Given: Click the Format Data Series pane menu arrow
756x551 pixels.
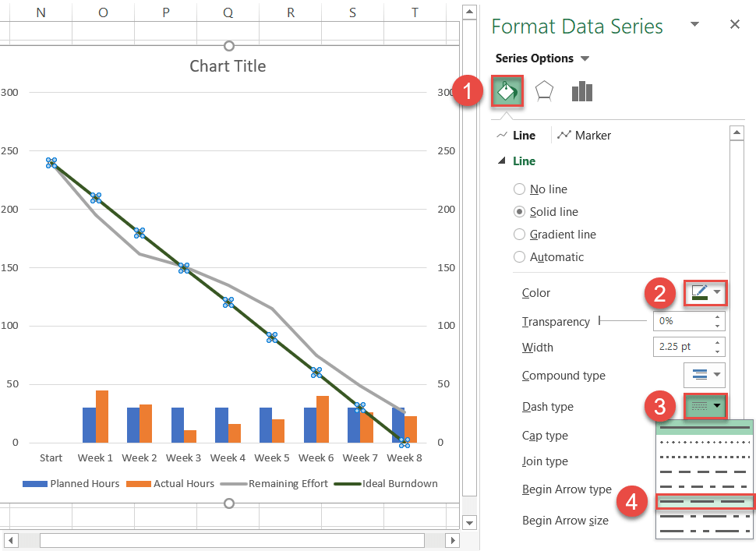Looking at the screenshot, I should (x=694, y=24).
